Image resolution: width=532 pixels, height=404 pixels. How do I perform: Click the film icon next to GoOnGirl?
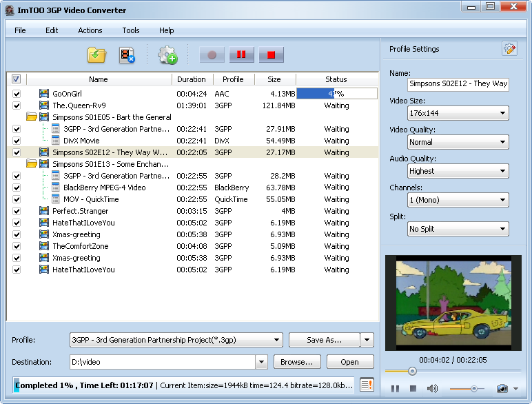44,93
